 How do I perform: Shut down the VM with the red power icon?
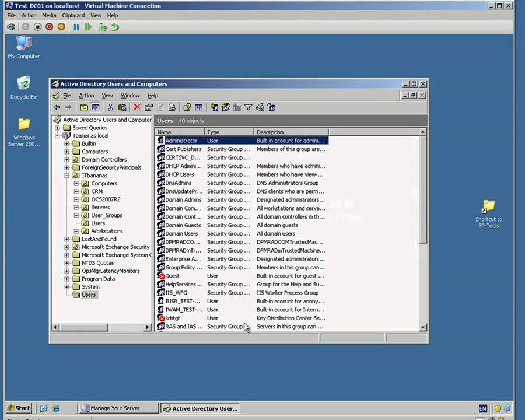[49, 27]
